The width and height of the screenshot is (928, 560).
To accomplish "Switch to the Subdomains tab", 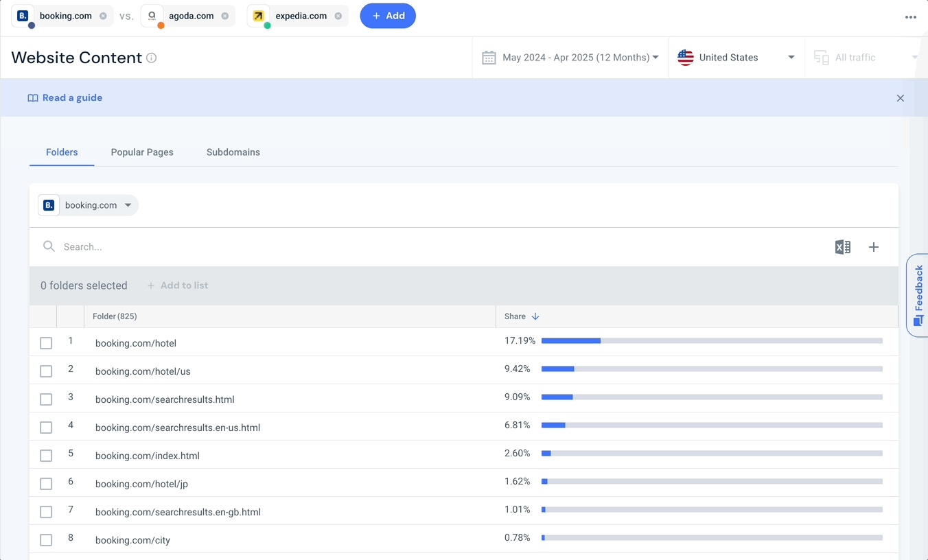I will [233, 152].
